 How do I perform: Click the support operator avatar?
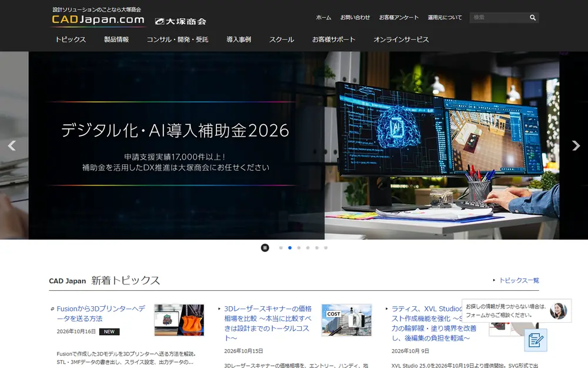pyautogui.click(x=558, y=311)
